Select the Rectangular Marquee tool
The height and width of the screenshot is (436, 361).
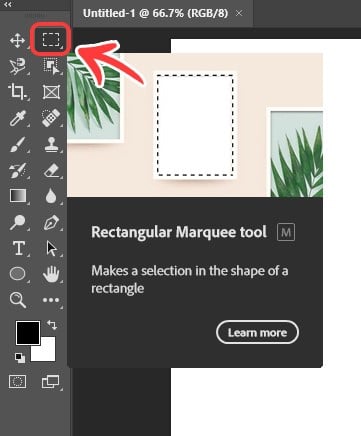pyautogui.click(x=51, y=40)
